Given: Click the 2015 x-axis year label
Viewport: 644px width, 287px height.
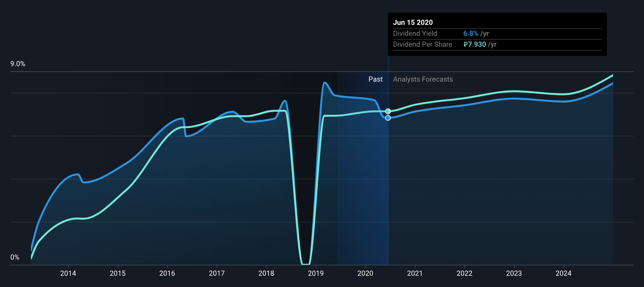Looking at the screenshot, I should [x=118, y=273].
